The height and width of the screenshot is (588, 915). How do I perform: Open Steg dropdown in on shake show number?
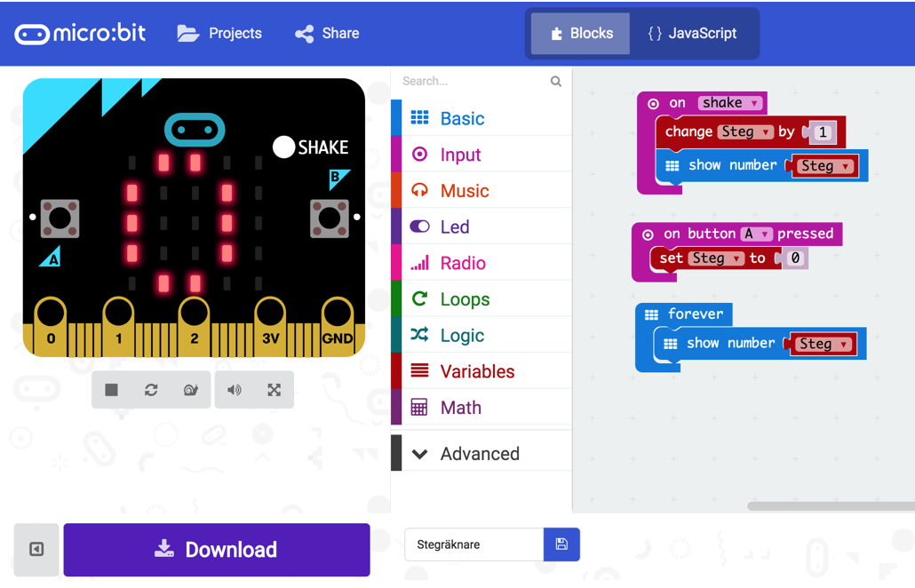pos(825,166)
